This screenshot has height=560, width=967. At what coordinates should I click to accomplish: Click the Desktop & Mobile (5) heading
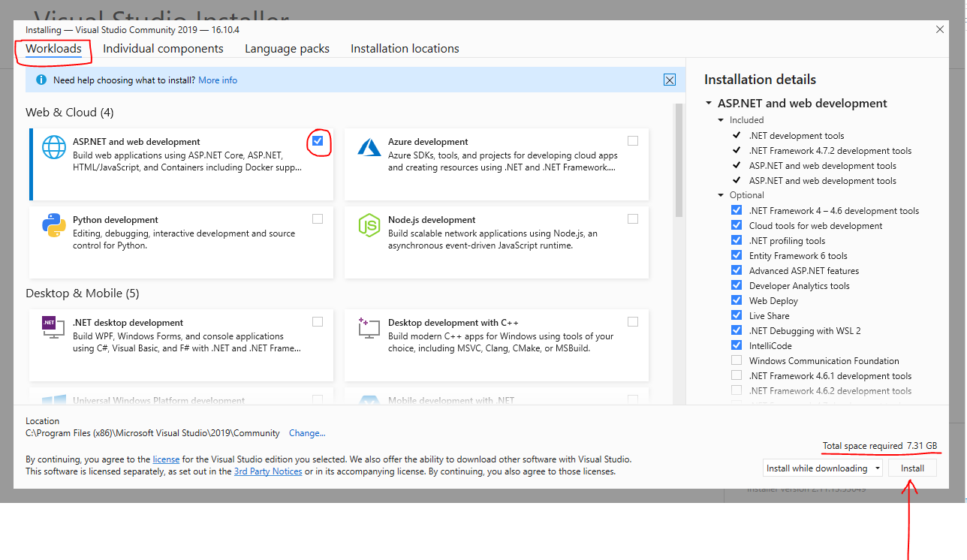tap(83, 294)
